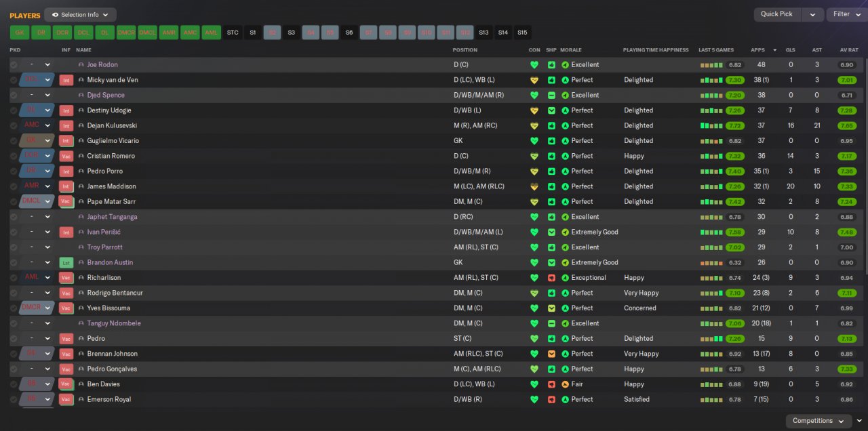Click Cristian Romero's Vac status badge
Screen dimensions: 868x431
coord(66,156)
